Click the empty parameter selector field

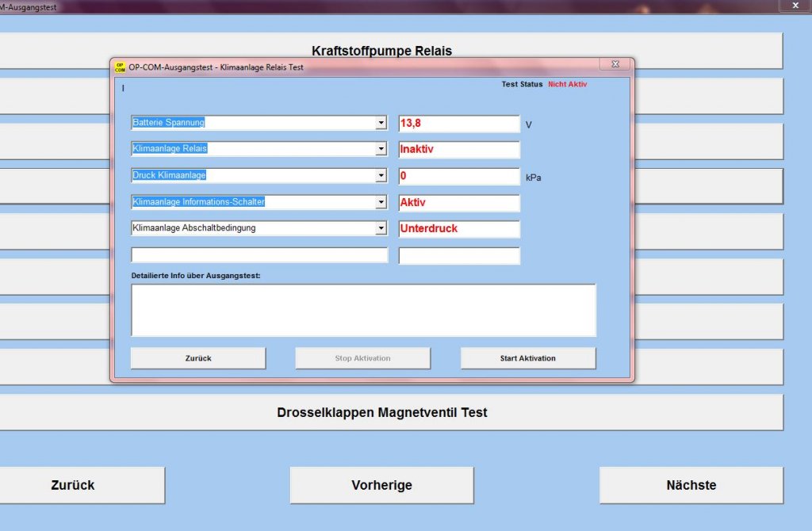click(259, 255)
